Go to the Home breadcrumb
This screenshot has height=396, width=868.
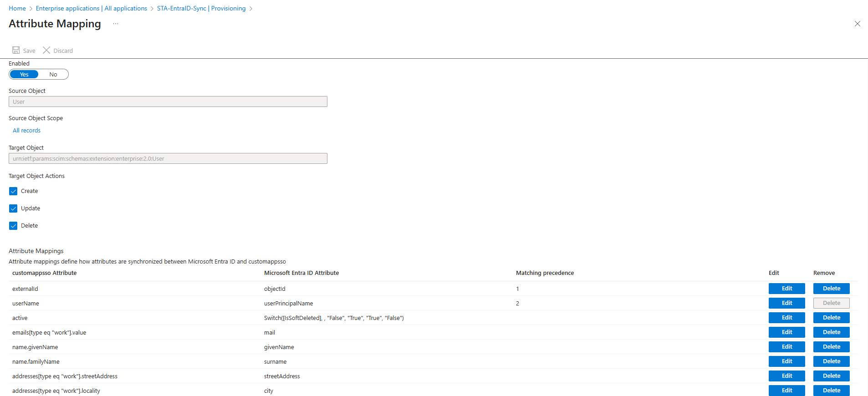pos(17,8)
